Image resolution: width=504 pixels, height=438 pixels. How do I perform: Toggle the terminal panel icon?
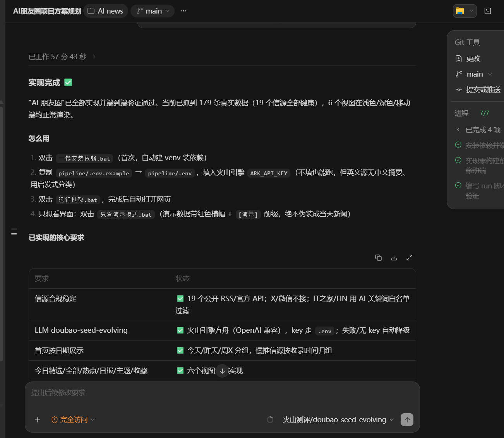(x=488, y=11)
